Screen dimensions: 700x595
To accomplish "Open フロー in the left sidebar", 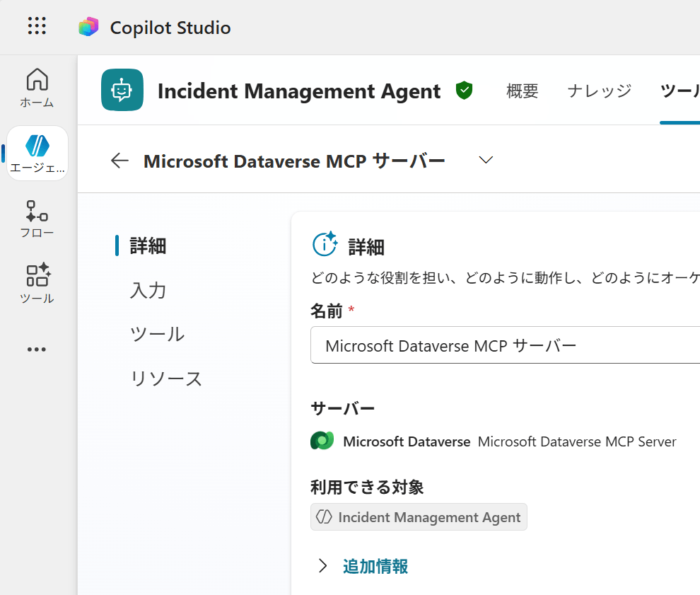I will tap(37, 219).
